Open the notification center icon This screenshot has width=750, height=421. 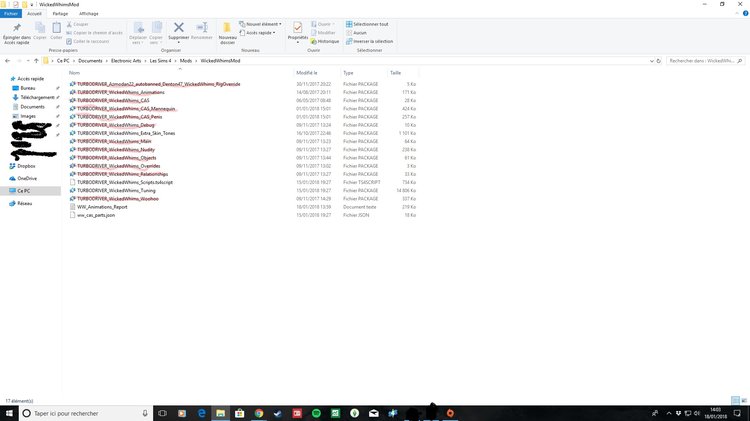coord(737,413)
